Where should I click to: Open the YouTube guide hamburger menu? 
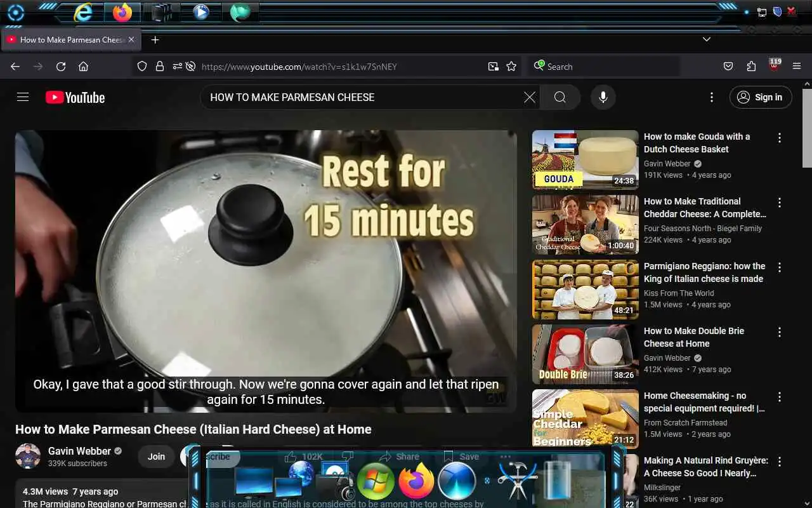pos(23,97)
